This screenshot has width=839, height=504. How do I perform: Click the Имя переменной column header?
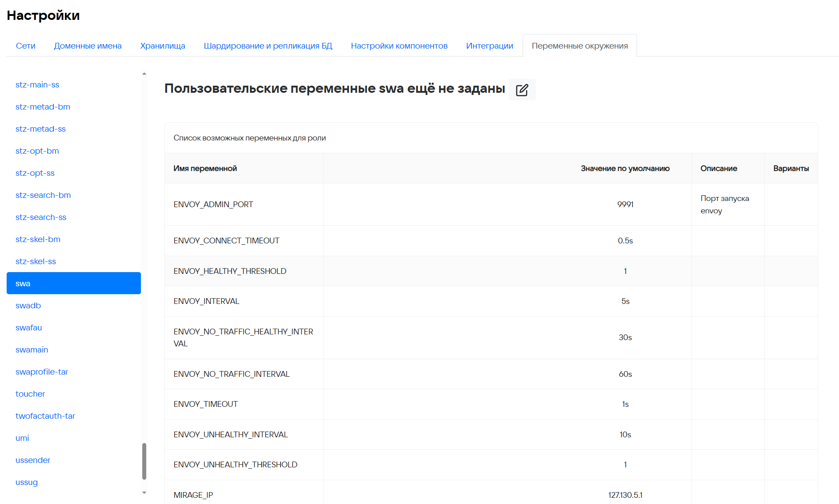(x=205, y=168)
